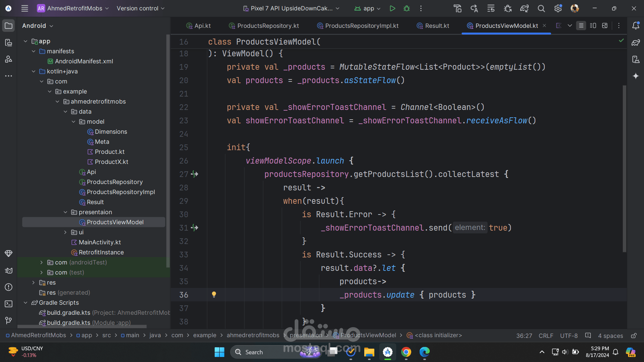Switch the editor to Split view mode
The width and height of the screenshot is (644, 362).
[x=593, y=25]
